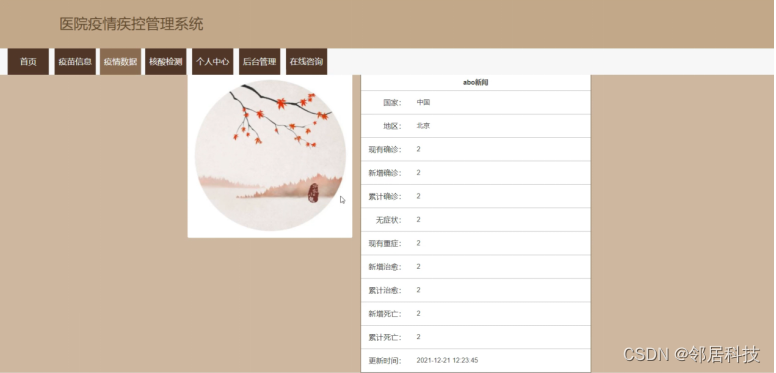776x373 pixels.
Task: Click the value 2 in 新增死亡 row
Action: point(419,314)
